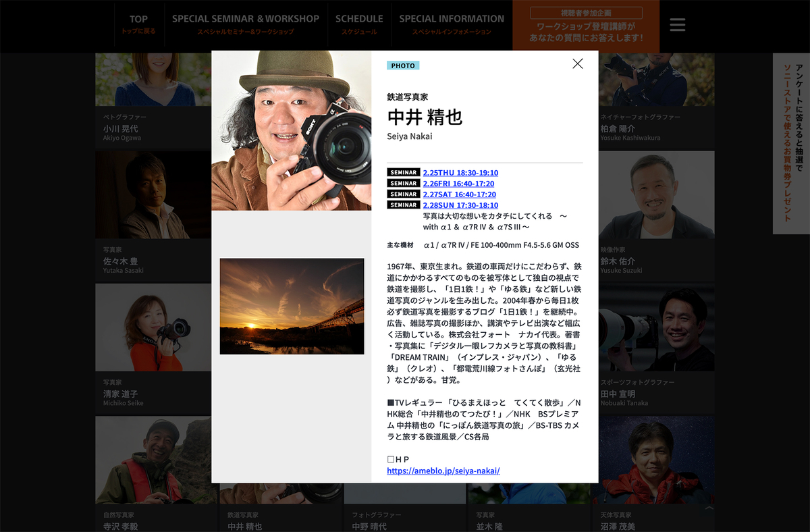Open seminar link 2.28SUN 17:30-18:10

[x=460, y=205]
